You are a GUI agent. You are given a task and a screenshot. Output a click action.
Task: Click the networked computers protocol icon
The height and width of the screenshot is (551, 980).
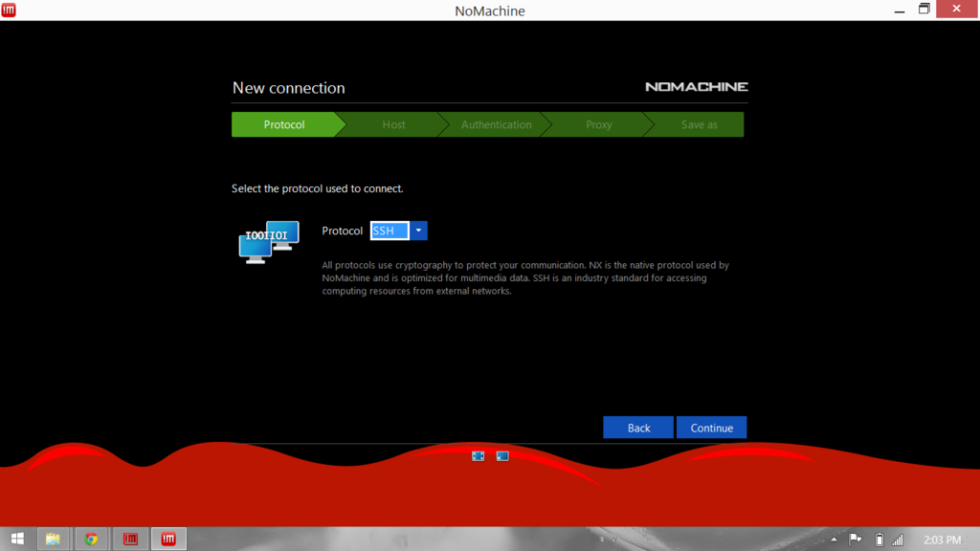269,242
